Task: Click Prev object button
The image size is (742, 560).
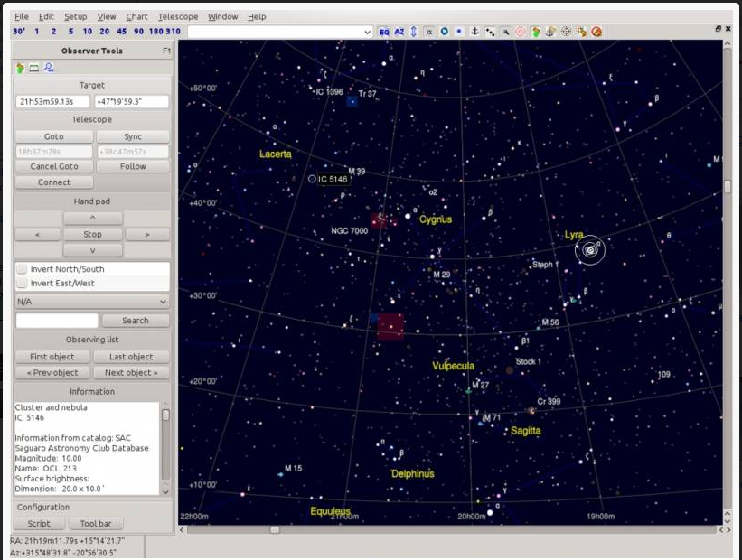Action: (52, 373)
